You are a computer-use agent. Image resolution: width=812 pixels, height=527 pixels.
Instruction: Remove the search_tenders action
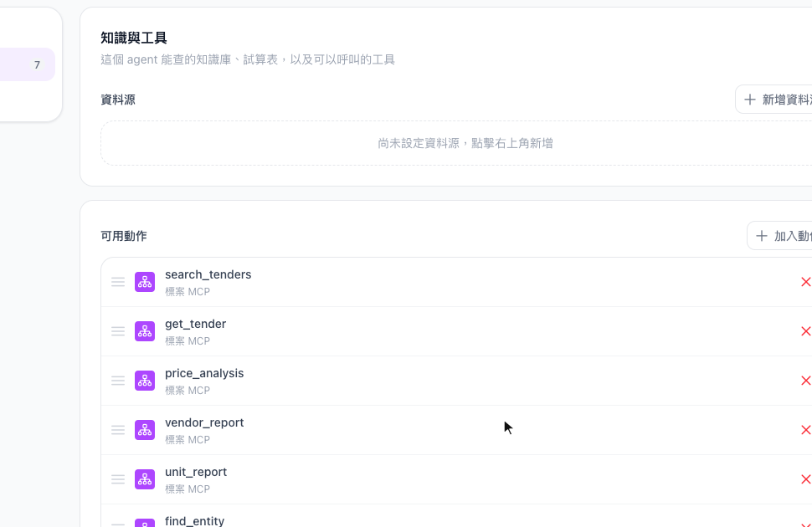[x=806, y=282]
